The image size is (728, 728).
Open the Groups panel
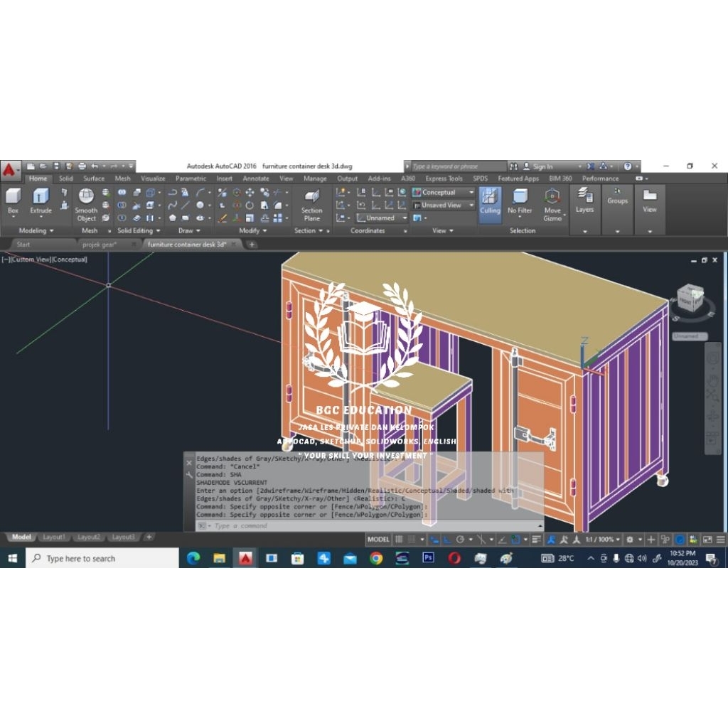pyautogui.click(x=617, y=196)
